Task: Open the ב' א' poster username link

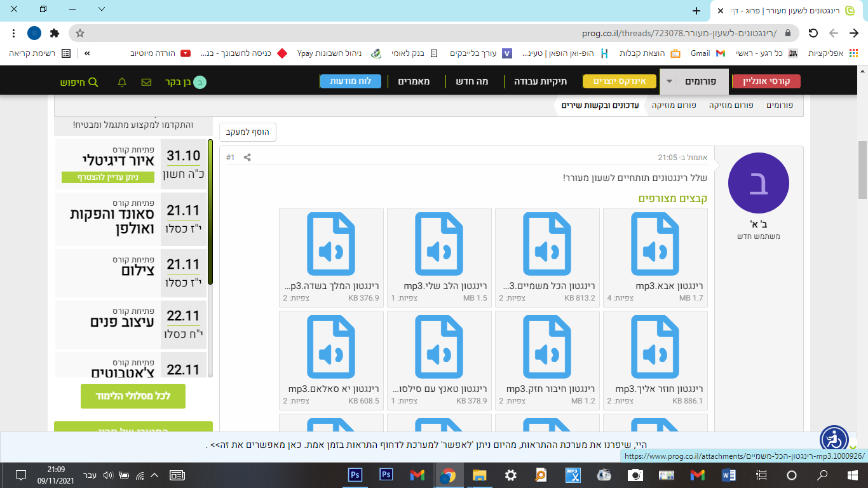Action: click(x=759, y=224)
